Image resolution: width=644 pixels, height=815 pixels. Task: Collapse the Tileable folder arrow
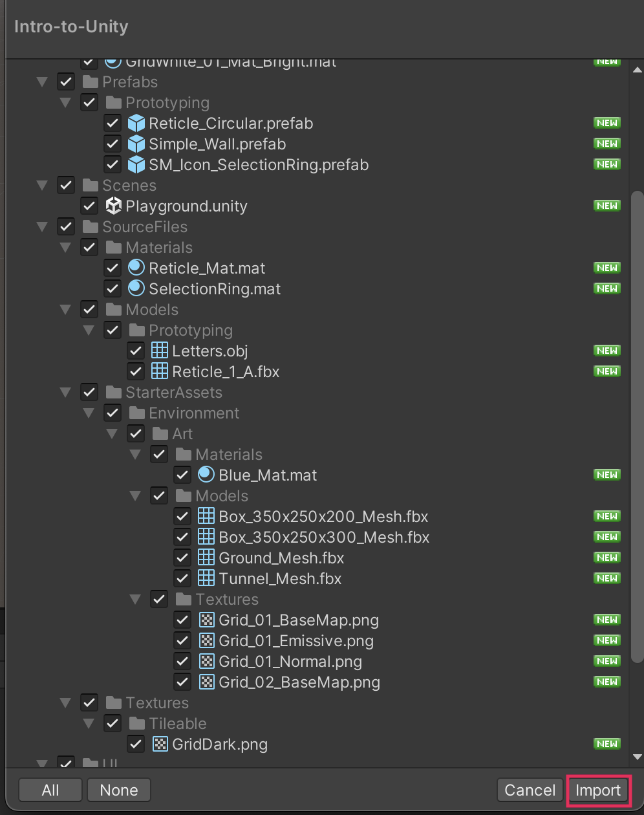89,724
